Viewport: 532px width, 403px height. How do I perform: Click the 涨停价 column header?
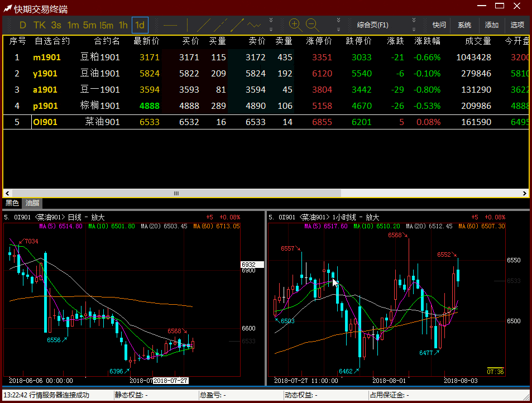tap(319, 41)
